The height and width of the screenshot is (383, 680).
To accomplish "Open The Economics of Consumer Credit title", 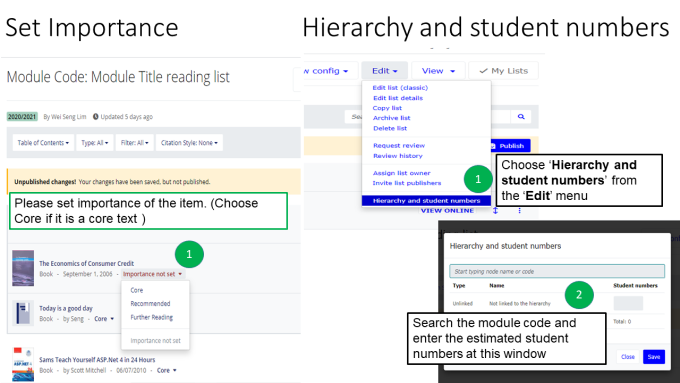I will coord(86,263).
